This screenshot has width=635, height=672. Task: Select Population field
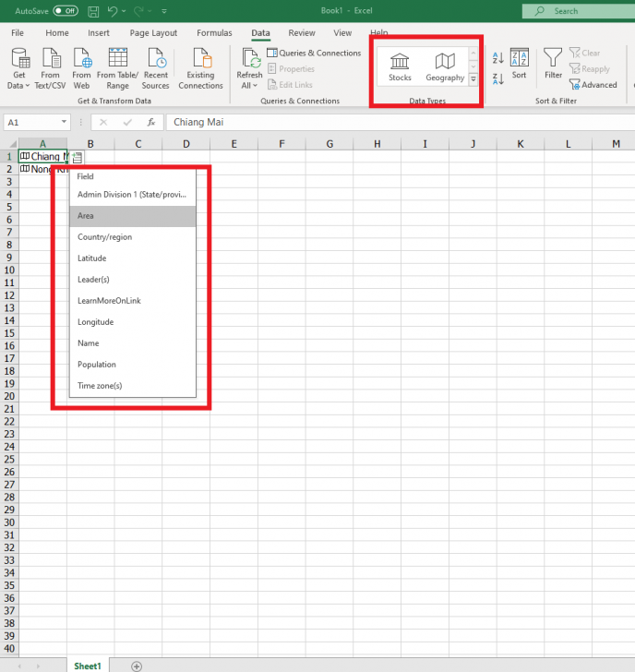[132, 365]
